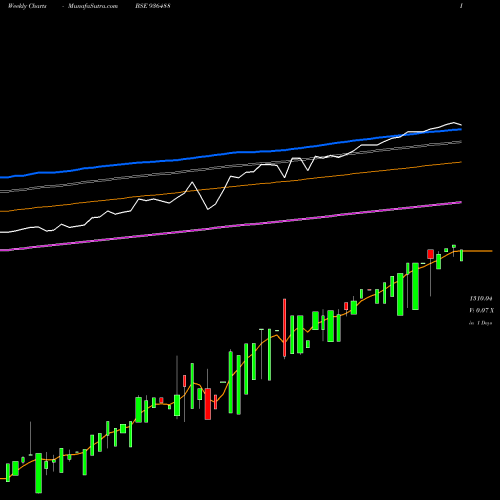Click the 'Weekly Charts' title text
Screen dimensions: 500x500
tap(27, 6)
